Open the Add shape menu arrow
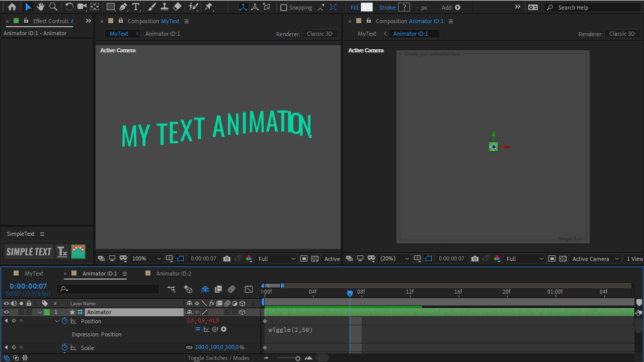644x362 pixels. (458, 8)
